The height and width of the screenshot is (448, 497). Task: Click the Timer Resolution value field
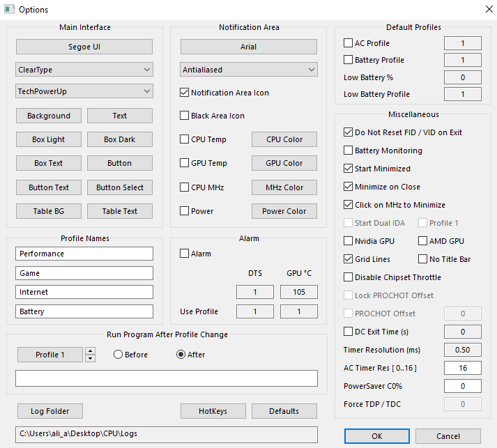[x=462, y=350]
